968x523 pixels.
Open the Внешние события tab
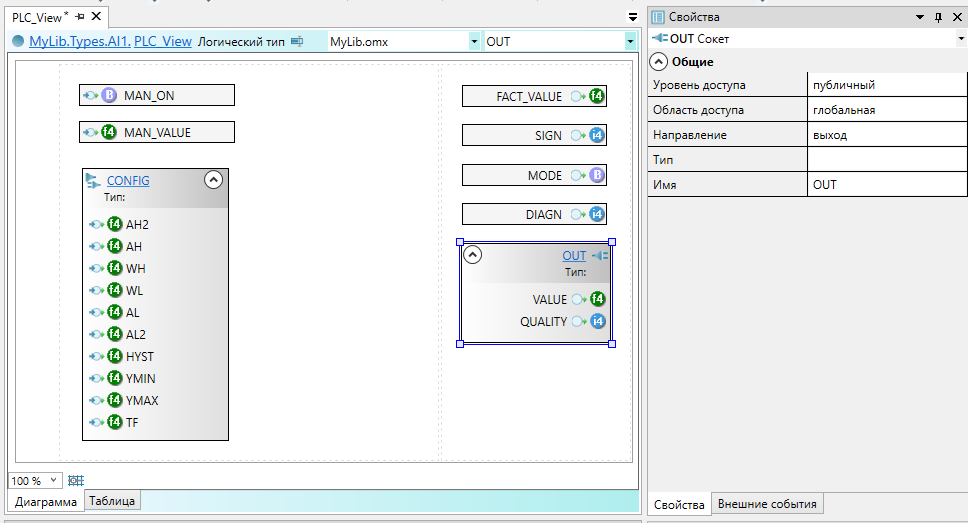click(767, 504)
